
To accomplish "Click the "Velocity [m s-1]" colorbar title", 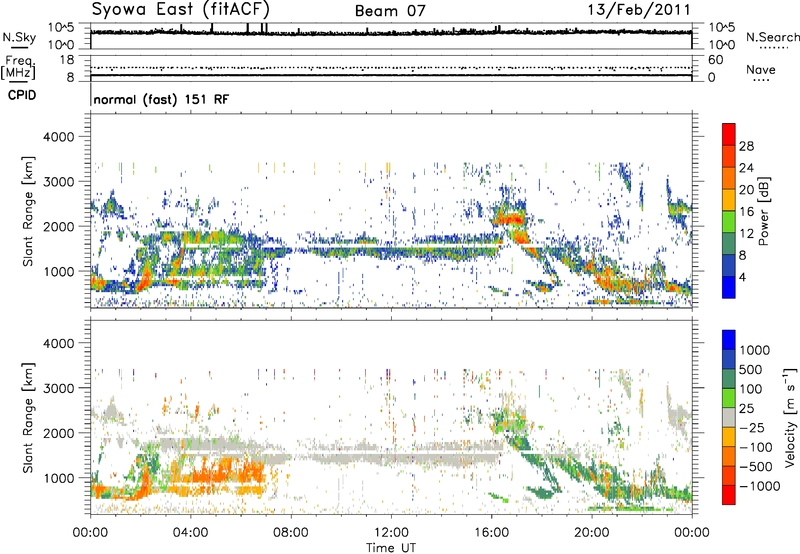I will 790,417.
